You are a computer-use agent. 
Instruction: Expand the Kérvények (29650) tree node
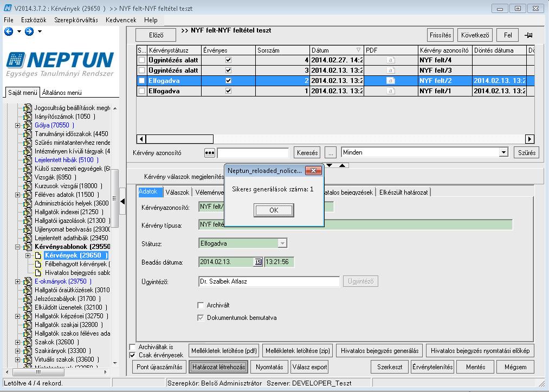pyautogui.click(x=28, y=256)
